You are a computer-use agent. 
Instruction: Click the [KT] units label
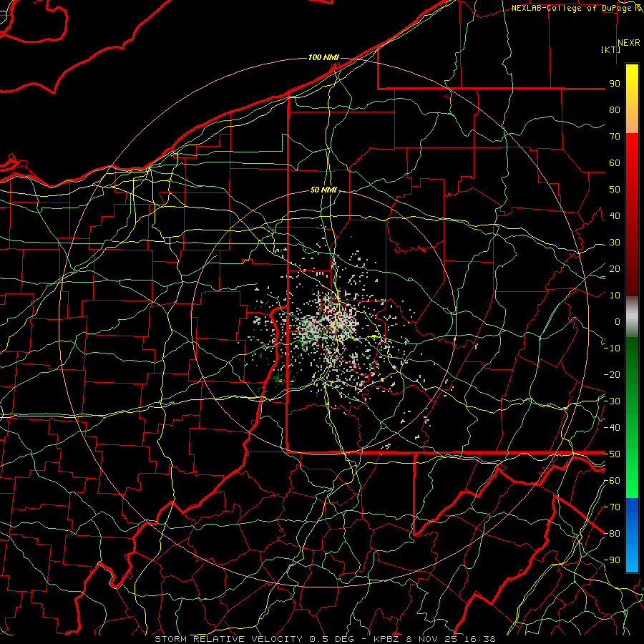(x=610, y=49)
